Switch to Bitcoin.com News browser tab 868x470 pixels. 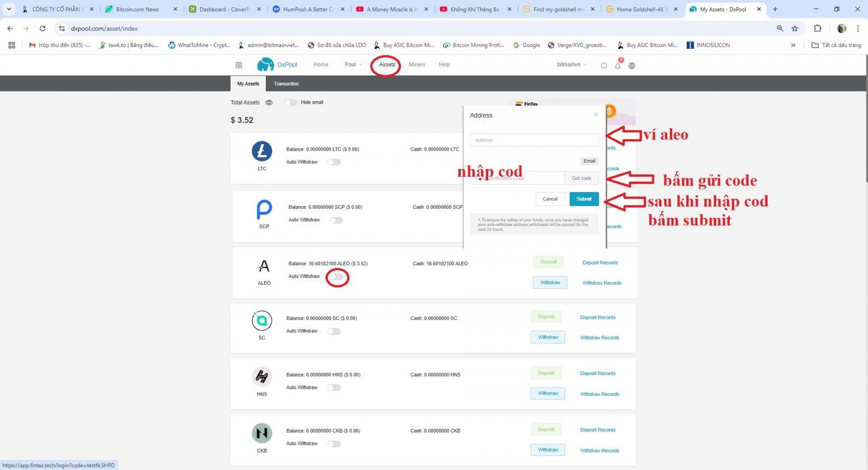point(141,9)
